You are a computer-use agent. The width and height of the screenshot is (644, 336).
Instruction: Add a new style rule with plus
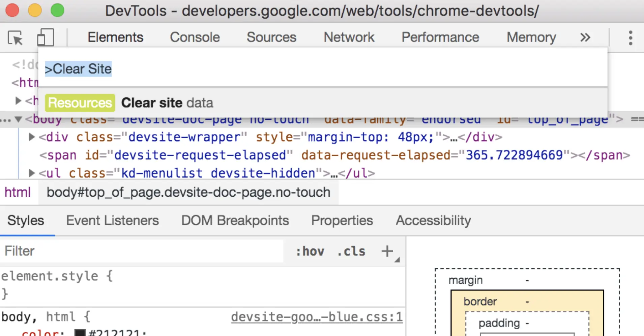[x=387, y=251]
